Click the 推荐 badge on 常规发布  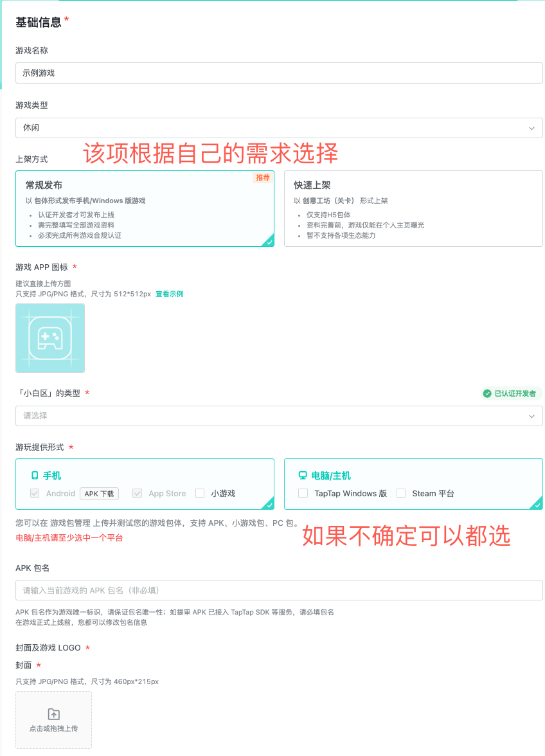[x=263, y=177]
